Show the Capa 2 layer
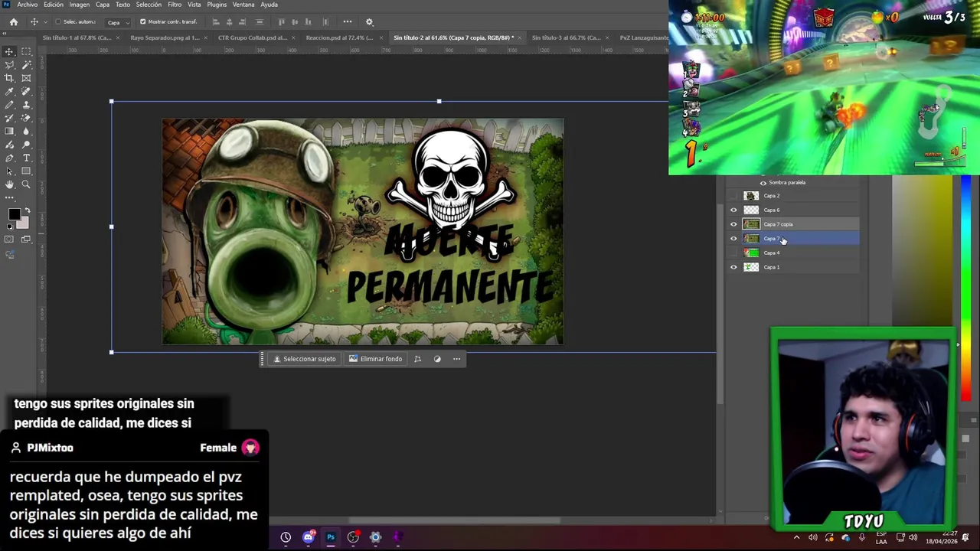Viewport: 980px width, 551px height. (733, 196)
